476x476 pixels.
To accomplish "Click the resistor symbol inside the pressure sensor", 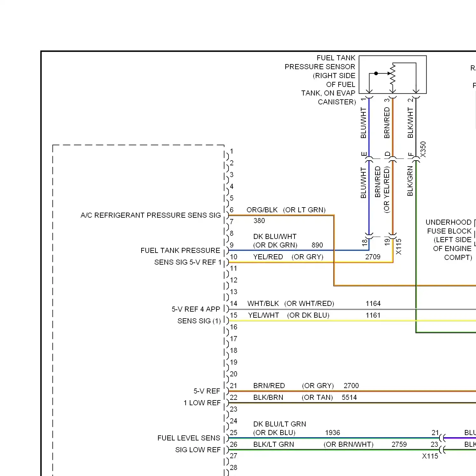I will 393,74.
